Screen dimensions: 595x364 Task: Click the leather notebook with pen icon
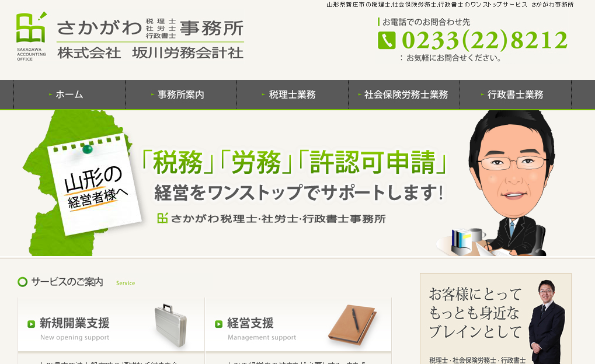pos(352,325)
